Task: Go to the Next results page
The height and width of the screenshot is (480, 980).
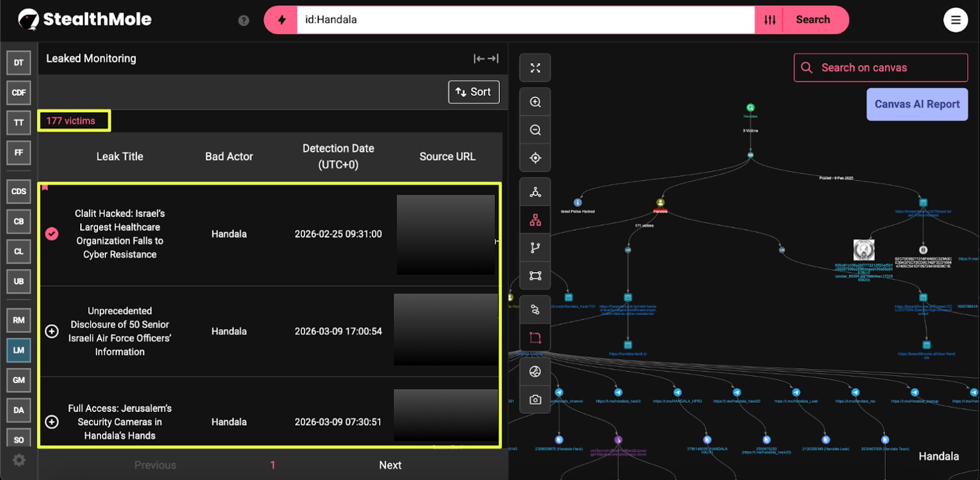Action: point(390,465)
